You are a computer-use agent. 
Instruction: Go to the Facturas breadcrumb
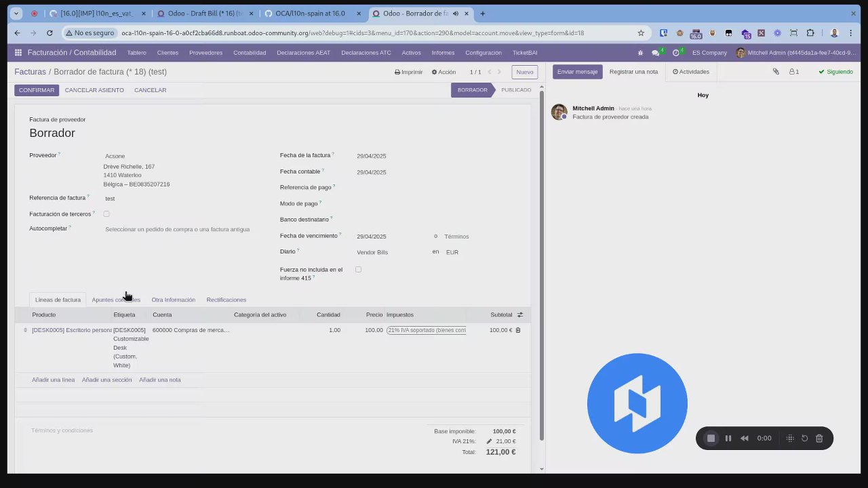click(30, 72)
